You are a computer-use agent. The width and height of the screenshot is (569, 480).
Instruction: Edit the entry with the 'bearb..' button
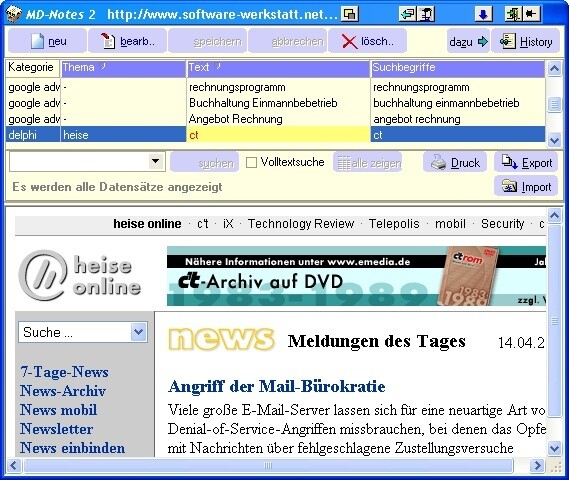[x=127, y=41]
